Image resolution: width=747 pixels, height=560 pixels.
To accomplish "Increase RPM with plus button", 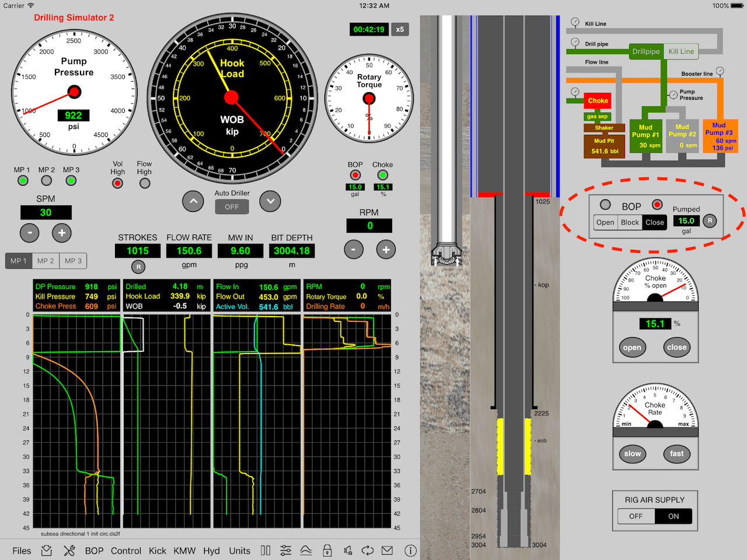I will [386, 250].
